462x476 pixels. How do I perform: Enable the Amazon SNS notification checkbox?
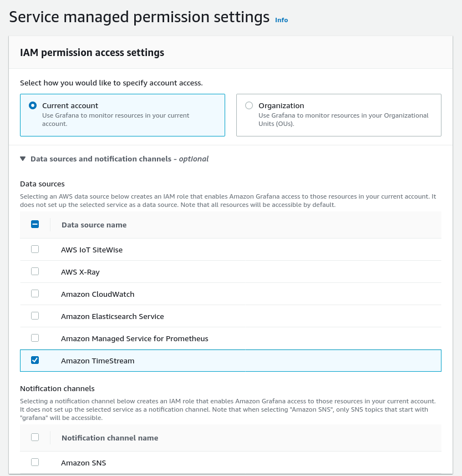(x=35, y=463)
